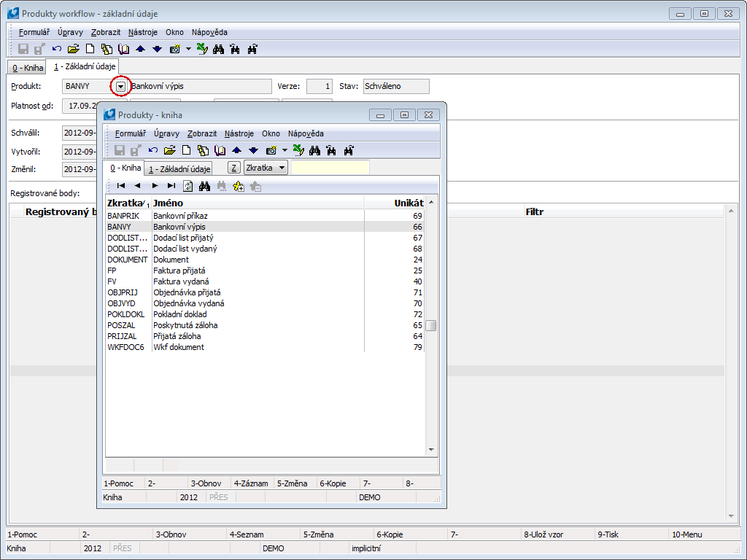Click camera icon in Produkty workflow toolbar
The width and height of the screenshot is (747, 560).
click(x=174, y=49)
